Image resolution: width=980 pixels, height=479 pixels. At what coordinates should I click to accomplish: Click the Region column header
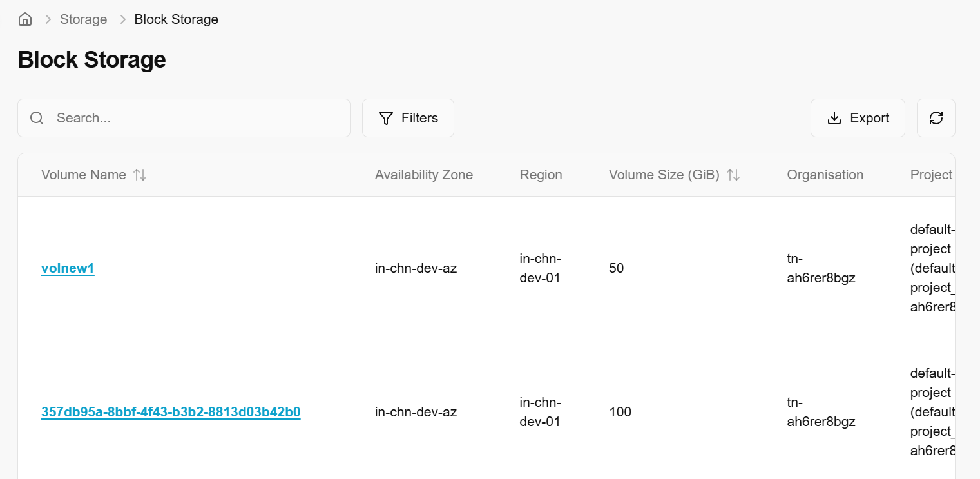[x=541, y=175]
